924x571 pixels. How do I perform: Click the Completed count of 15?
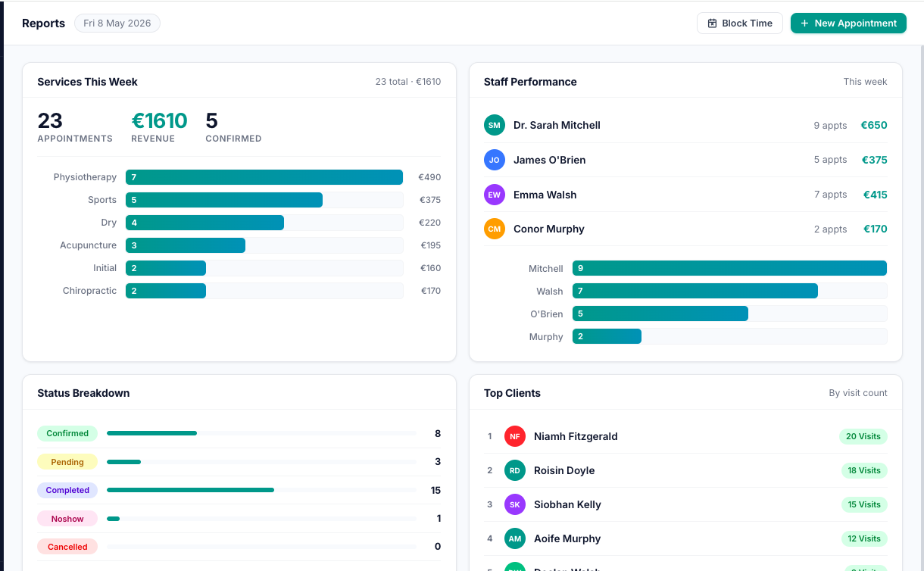coord(435,490)
